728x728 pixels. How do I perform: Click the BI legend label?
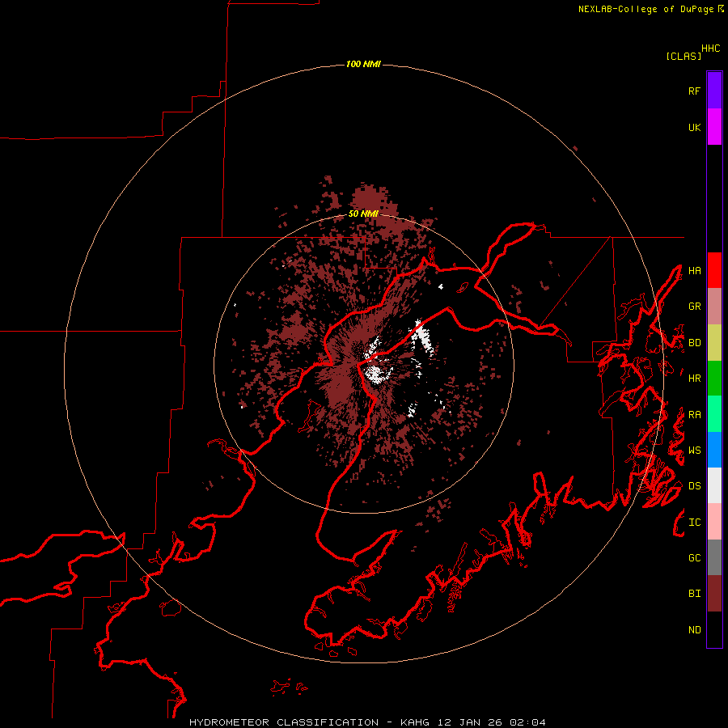click(x=695, y=594)
